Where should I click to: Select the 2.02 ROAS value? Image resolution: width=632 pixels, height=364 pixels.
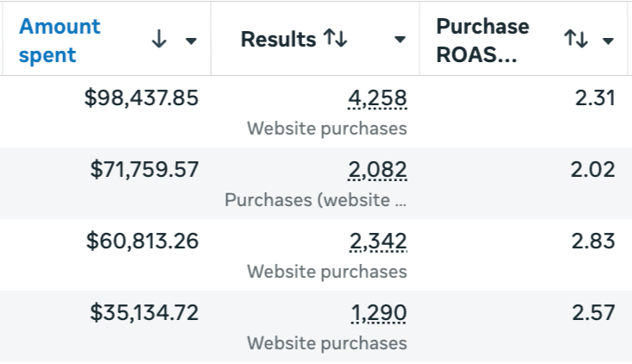coord(593,169)
